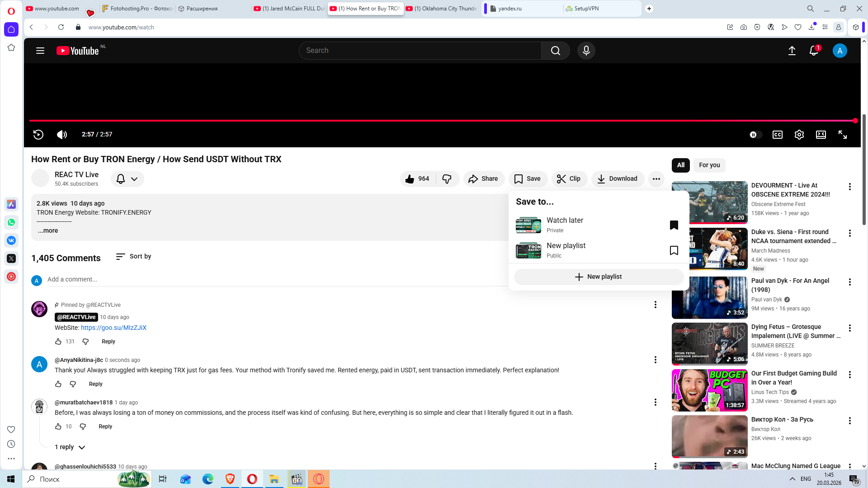Open video settings gear
The height and width of the screenshot is (488, 868).
coord(799,135)
